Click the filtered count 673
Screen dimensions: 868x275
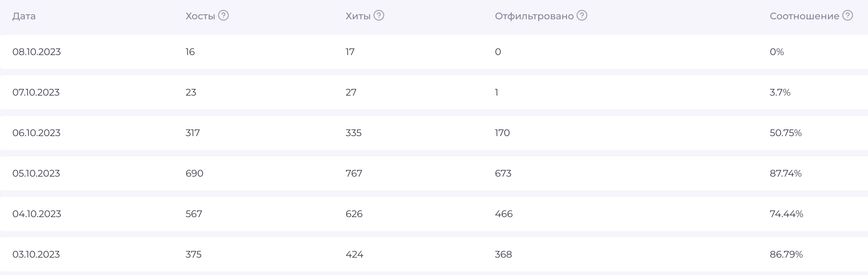click(503, 173)
